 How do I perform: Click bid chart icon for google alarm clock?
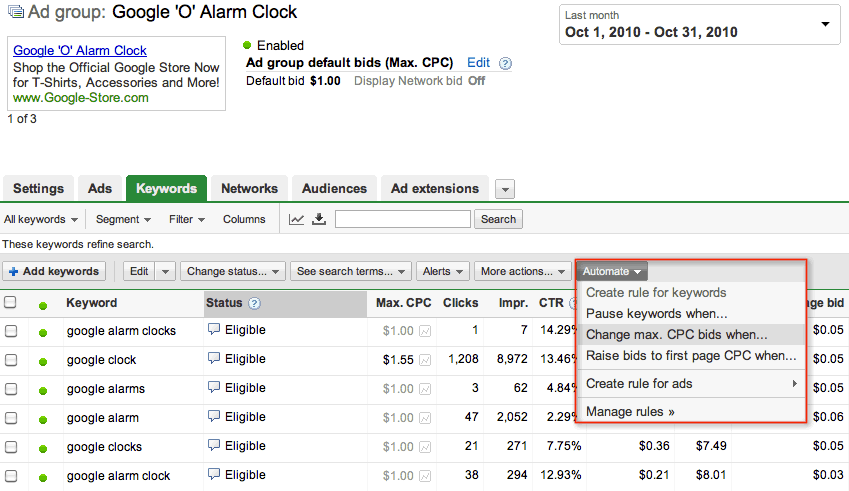(425, 476)
